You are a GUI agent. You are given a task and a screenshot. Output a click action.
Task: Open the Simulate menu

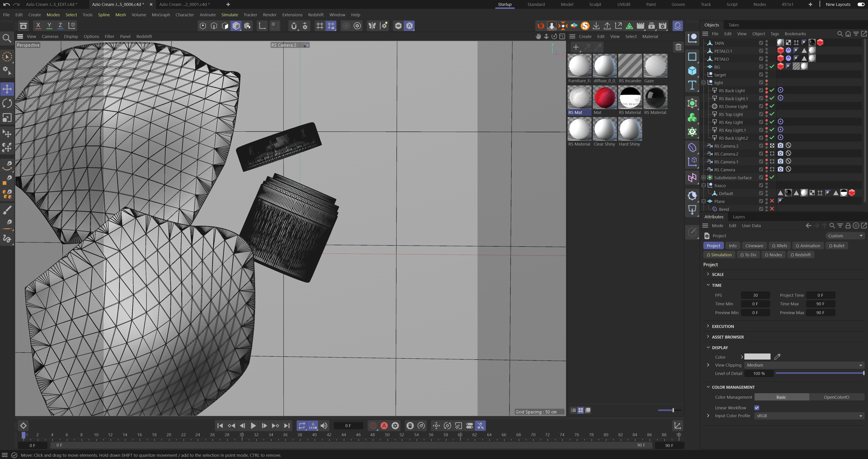point(229,15)
